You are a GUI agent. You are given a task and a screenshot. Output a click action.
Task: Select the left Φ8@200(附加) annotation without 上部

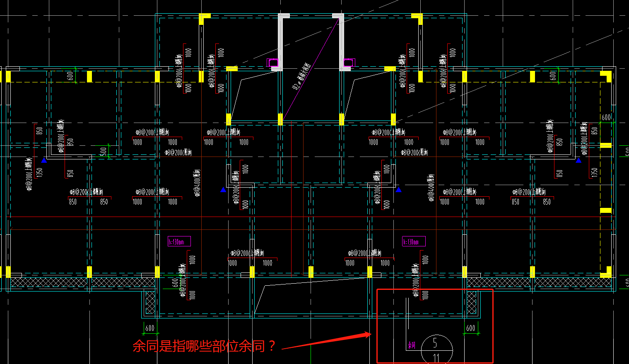tap(178, 152)
